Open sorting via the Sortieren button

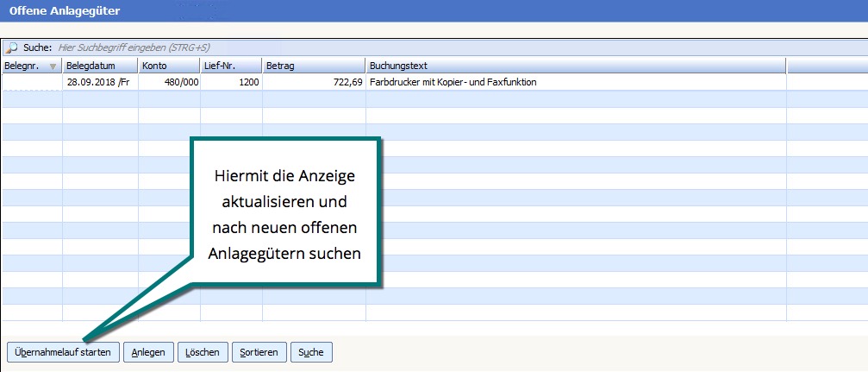click(259, 352)
